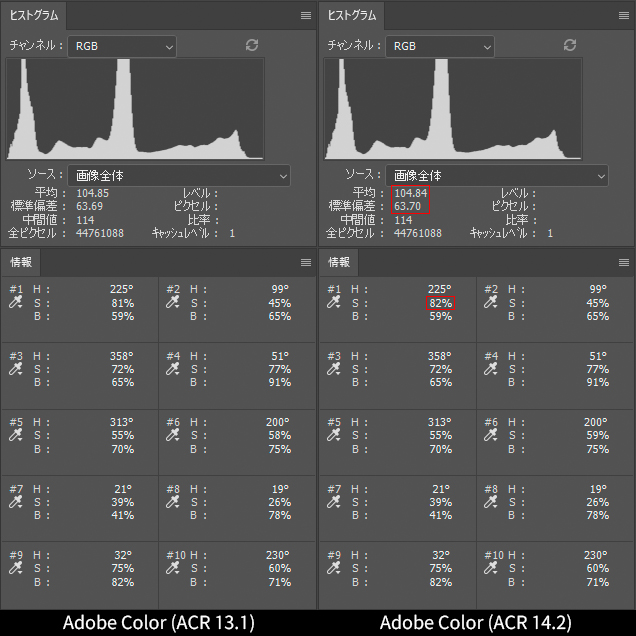Click #1 eyedropper in ACR 14.2 panel
This screenshot has height=636, width=636.
[x=333, y=302]
